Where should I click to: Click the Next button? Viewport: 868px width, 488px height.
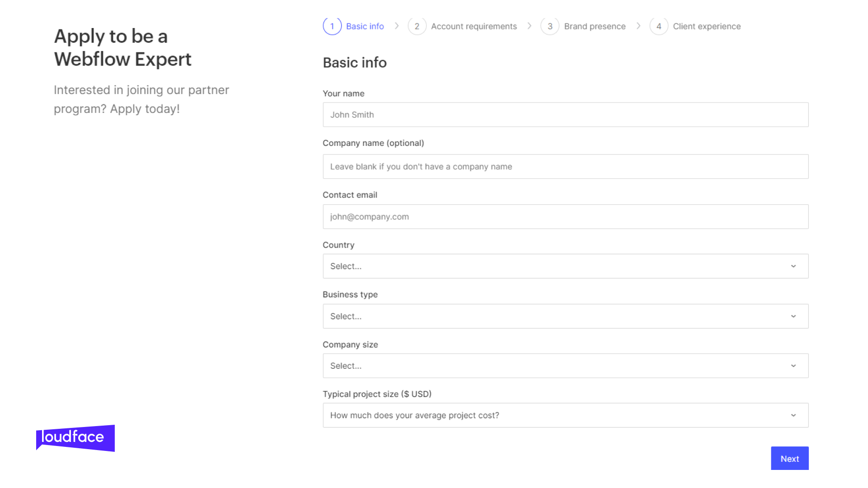[789, 458]
